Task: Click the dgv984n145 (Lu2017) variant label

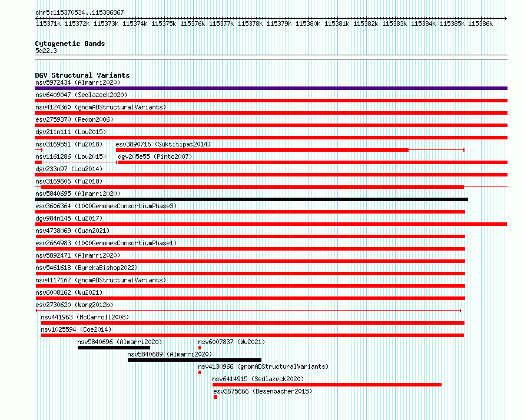Action: (x=69, y=218)
